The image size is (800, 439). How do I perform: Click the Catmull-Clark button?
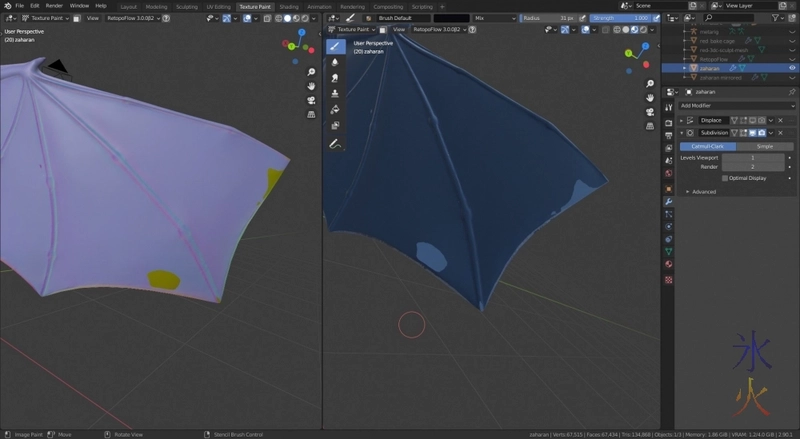tap(707, 146)
